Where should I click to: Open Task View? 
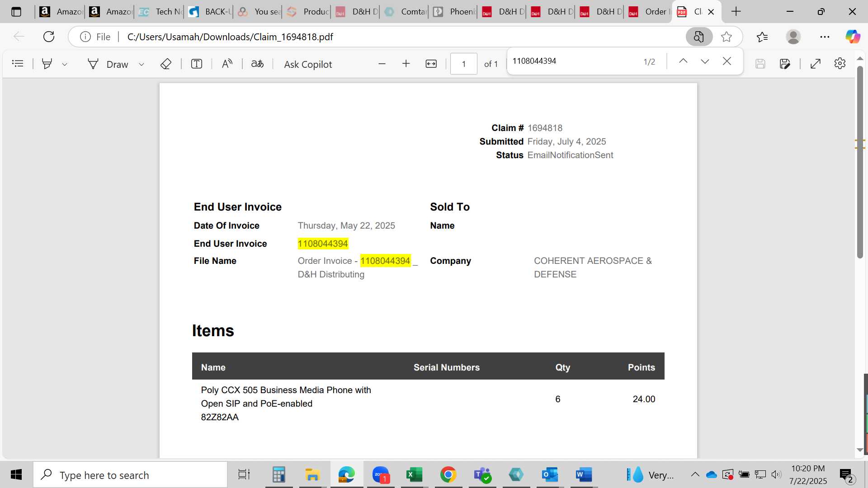click(244, 475)
